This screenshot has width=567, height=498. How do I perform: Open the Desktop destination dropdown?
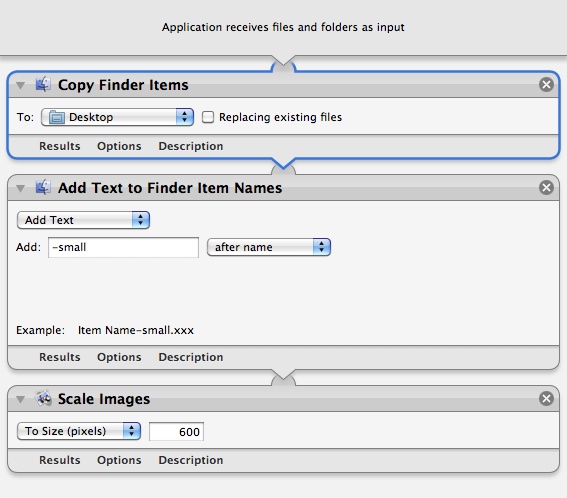[118, 117]
